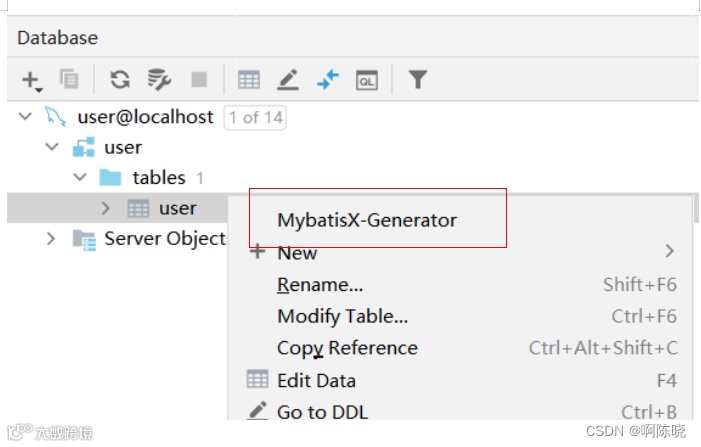Click the plus icon beside New
Screen dimensions: 701x447
(x=257, y=252)
